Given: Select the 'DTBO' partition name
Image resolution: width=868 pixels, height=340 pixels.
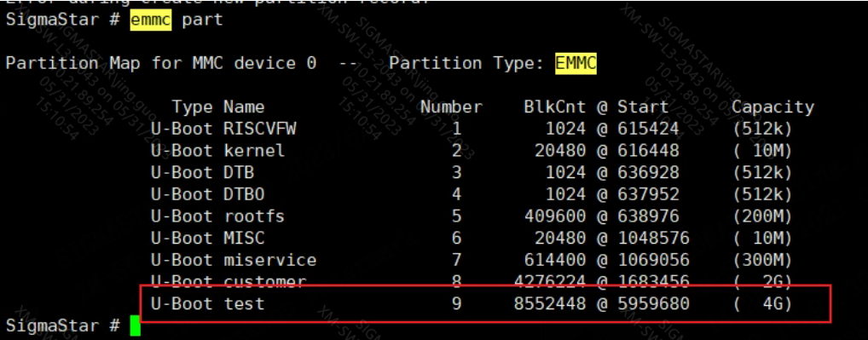Looking at the screenshot, I should point(245,194).
